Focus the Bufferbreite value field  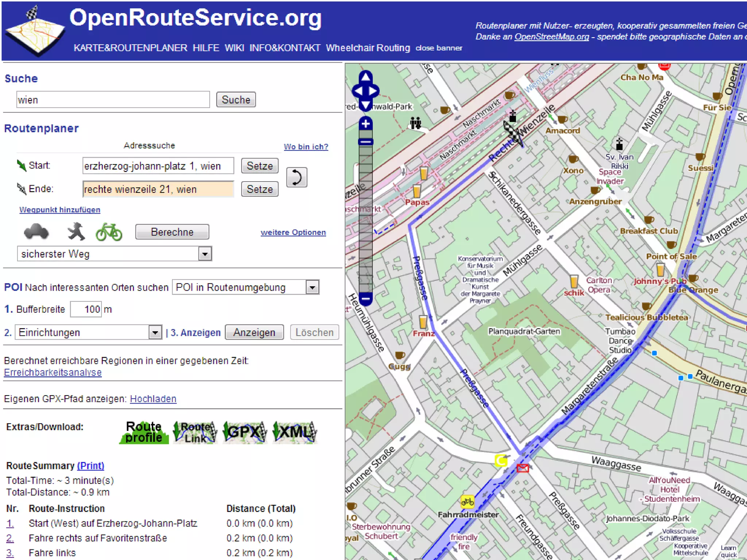click(x=86, y=309)
